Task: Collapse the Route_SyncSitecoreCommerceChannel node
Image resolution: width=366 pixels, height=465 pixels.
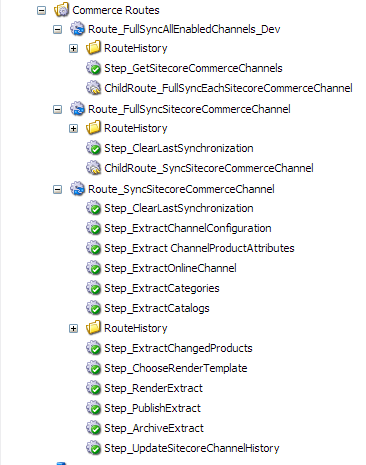Action: (x=57, y=189)
